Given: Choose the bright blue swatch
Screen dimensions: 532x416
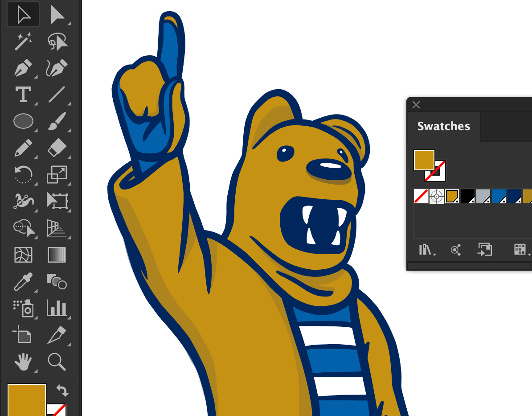Looking at the screenshot, I should (x=499, y=196).
